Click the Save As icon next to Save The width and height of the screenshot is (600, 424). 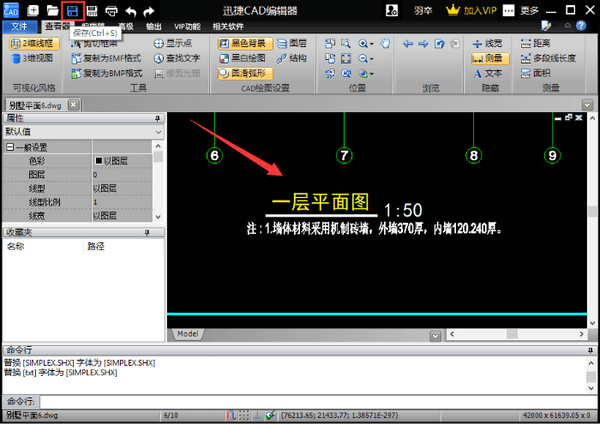92,11
